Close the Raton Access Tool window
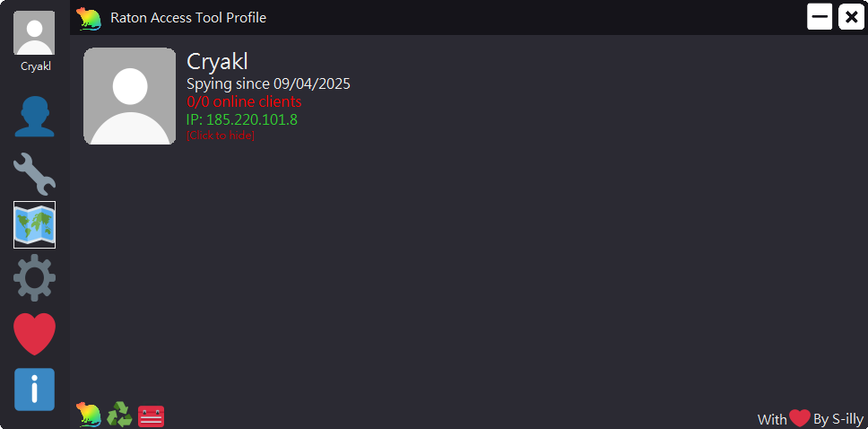The image size is (868, 429). point(850,17)
